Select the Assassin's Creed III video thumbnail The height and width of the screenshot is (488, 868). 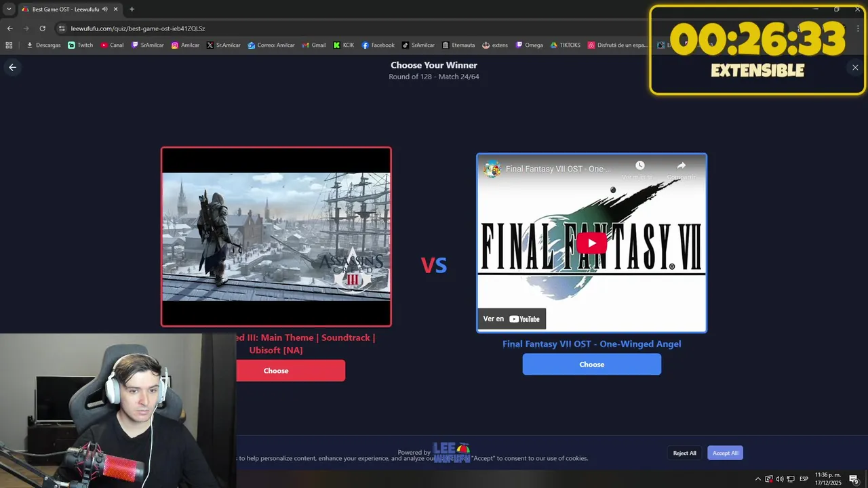click(x=276, y=237)
